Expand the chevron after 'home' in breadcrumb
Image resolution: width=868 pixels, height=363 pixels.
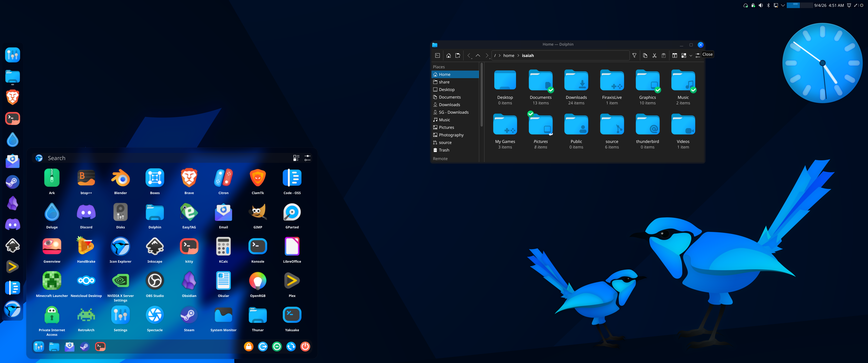click(518, 55)
